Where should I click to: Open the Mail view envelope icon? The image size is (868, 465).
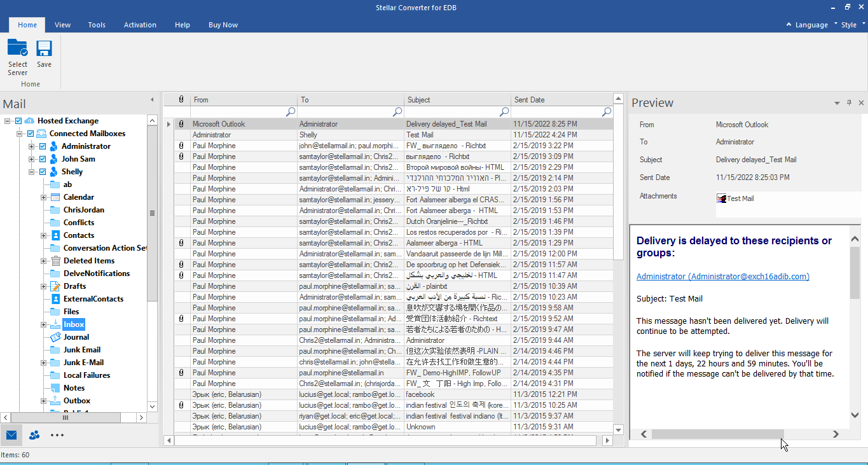[11, 435]
